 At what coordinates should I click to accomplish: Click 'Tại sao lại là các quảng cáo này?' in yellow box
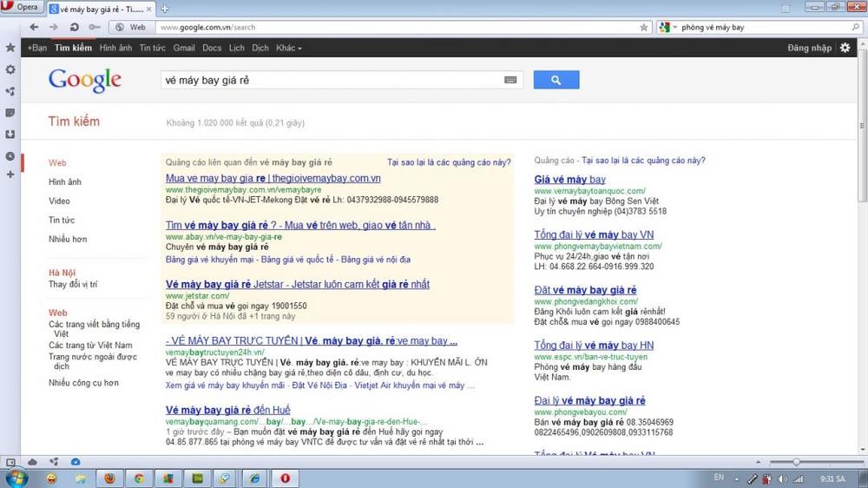coord(449,162)
